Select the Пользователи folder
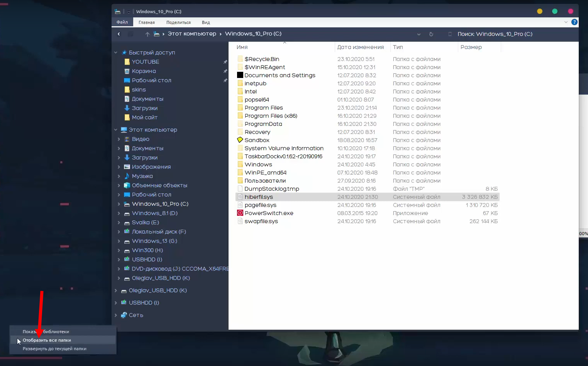This screenshot has height=366, width=588. pos(265,181)
